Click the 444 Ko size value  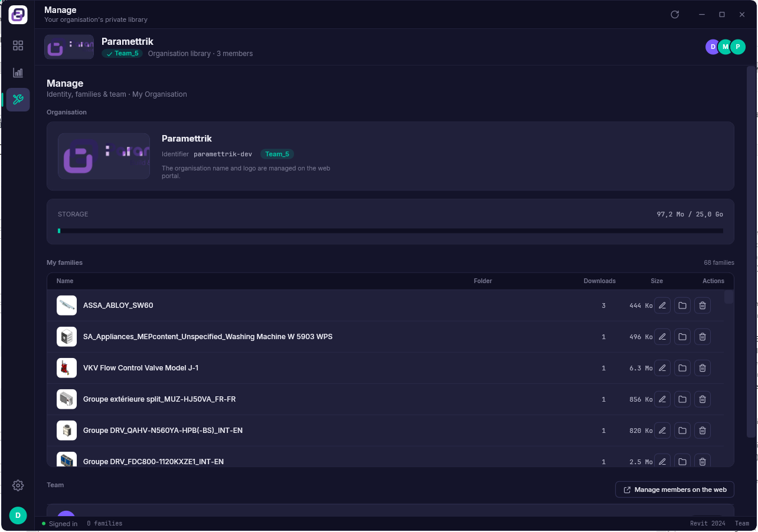641,306
